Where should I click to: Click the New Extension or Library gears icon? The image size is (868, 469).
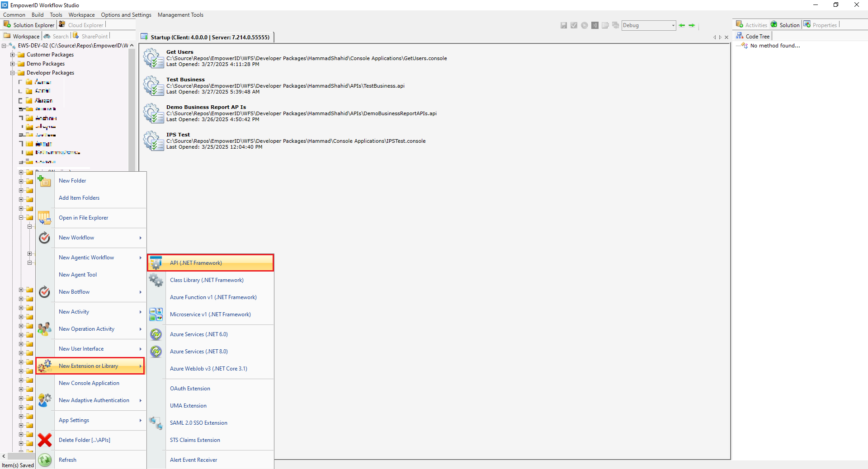[44, 366]
